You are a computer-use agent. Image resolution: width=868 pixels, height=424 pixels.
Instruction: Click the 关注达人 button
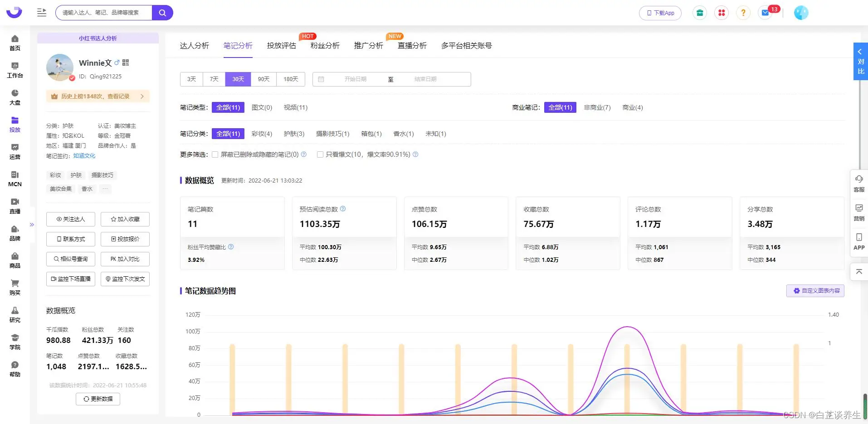click(x=71, y=219)
